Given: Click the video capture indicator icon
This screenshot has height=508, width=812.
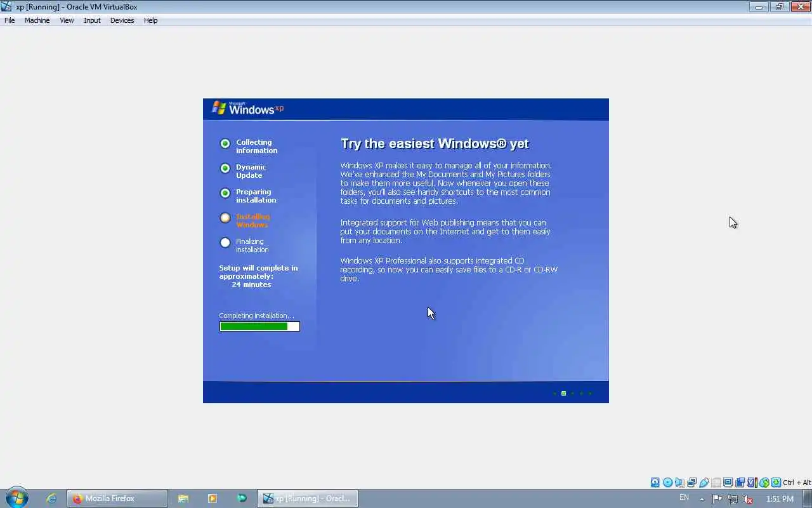Looking at the screenshot, I should pos(740,483).
